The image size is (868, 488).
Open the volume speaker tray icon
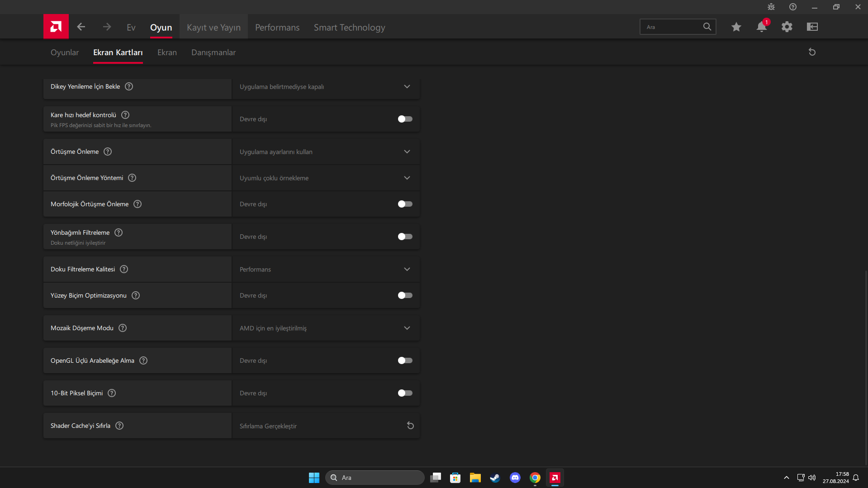(812, 478)
